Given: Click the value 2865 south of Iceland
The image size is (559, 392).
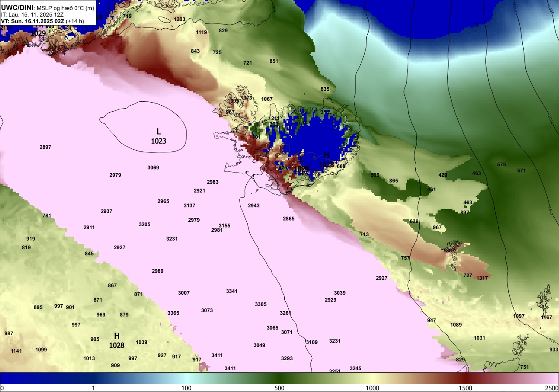Looking at the screenshot, I should point(289,219).
